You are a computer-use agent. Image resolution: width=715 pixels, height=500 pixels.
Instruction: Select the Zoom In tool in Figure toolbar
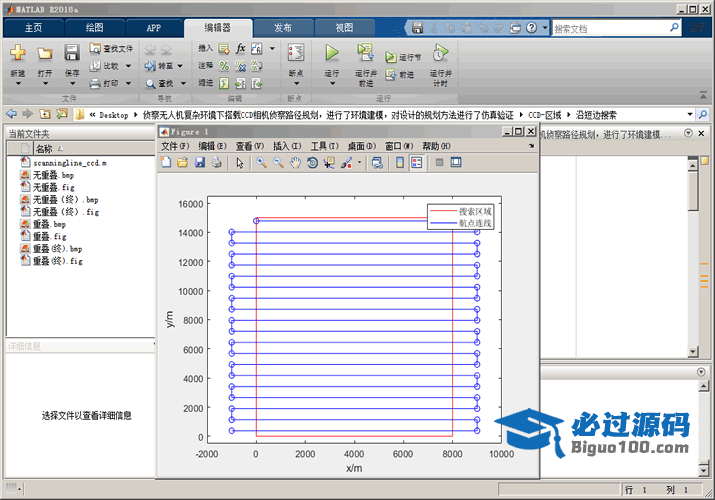pos(261,163)
